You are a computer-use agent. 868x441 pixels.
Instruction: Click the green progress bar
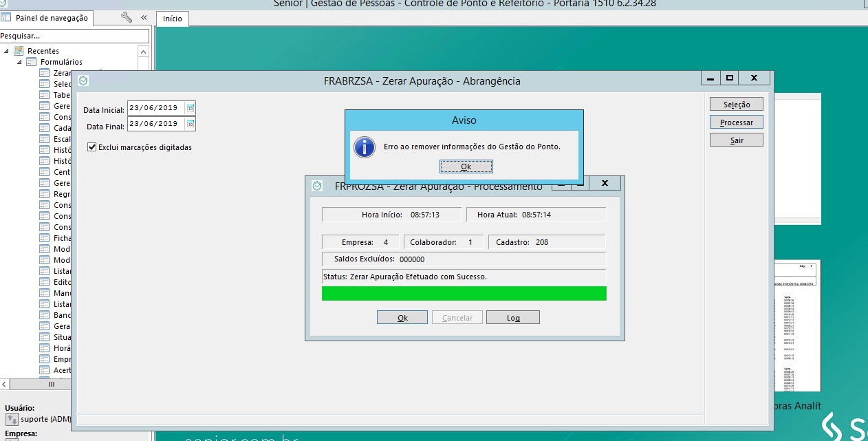click(464, 294)
